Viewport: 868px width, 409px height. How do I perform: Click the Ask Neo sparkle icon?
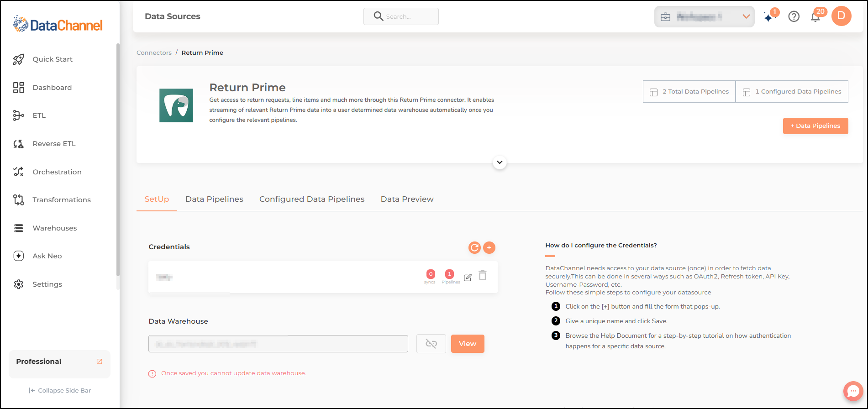click(18, 256)
